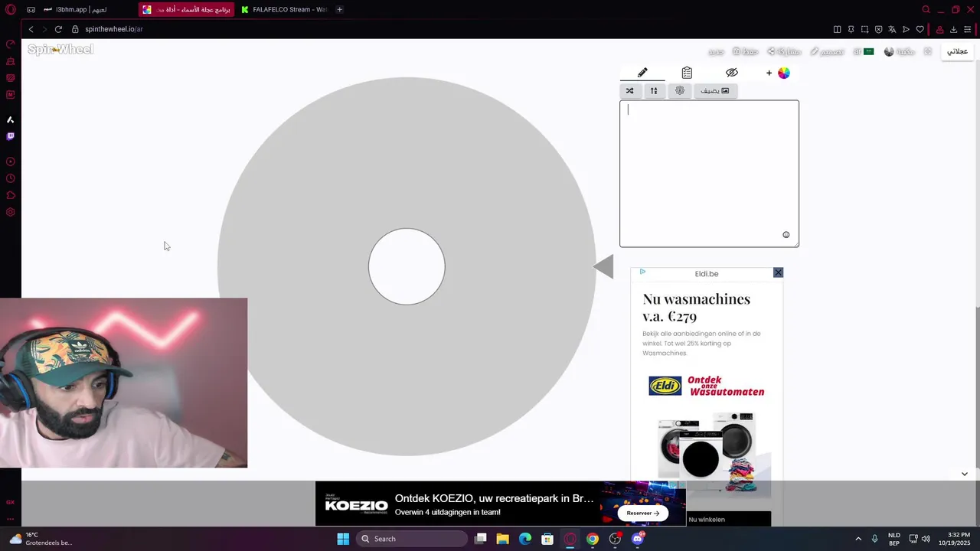Open the color wheel add-theme button
Screen dimensions: 980x551
(778, 73)
